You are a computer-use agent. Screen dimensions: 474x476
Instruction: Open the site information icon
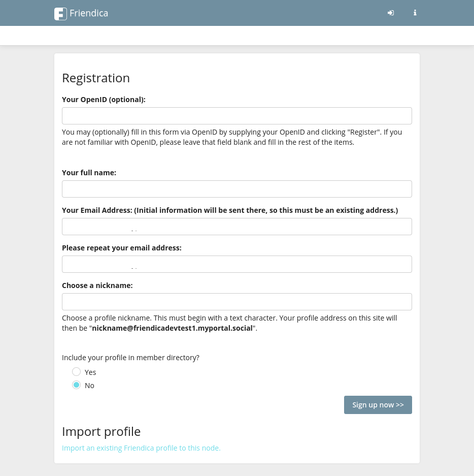pos(415,13)
